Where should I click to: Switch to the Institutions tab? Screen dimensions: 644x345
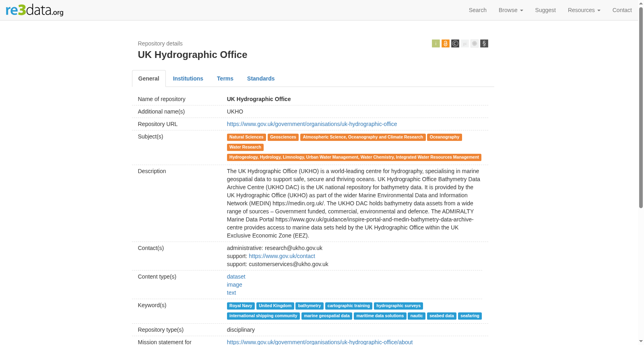pos(188,79)
